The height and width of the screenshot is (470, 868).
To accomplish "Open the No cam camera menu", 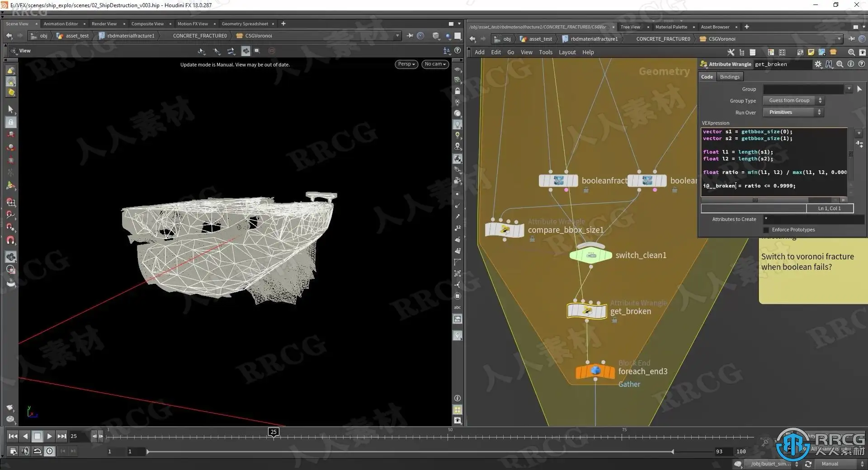I will pos(435,64).
